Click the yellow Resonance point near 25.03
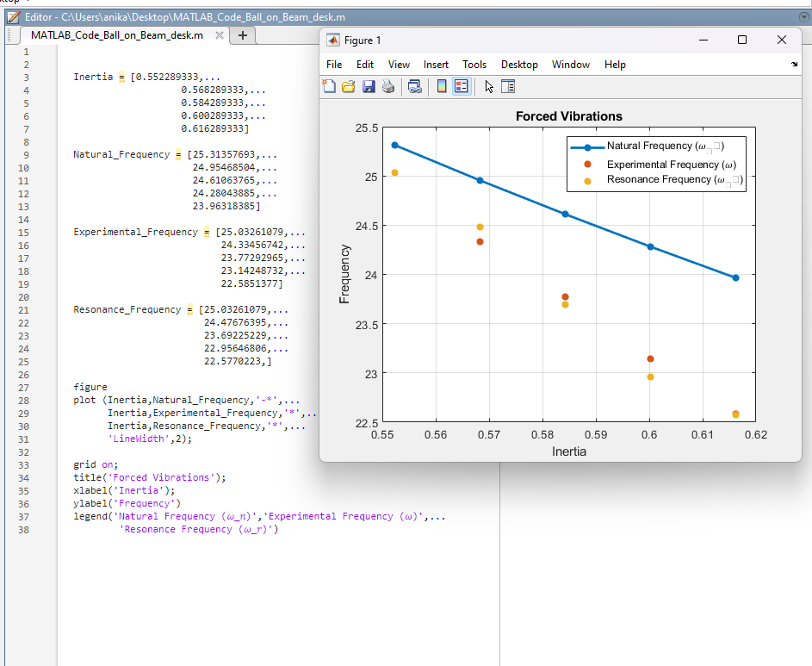Image resolution: width=812 pixels, height=666 pixels. [394, 172]
